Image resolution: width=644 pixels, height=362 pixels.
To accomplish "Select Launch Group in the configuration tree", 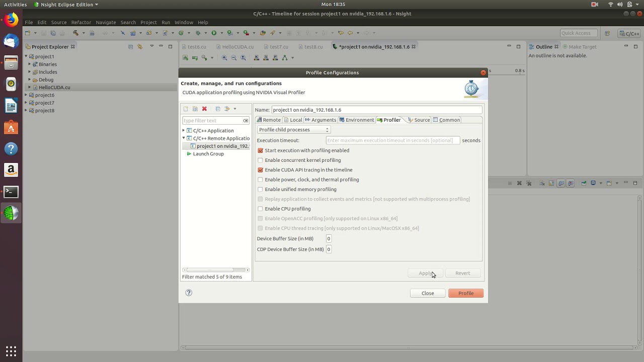I will [208, 154].
